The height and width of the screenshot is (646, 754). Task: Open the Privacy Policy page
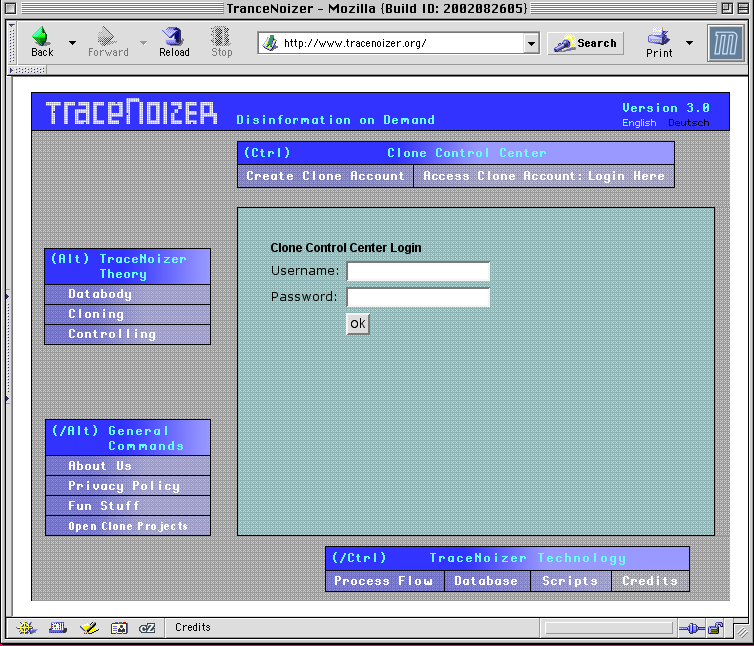(128, 486)
